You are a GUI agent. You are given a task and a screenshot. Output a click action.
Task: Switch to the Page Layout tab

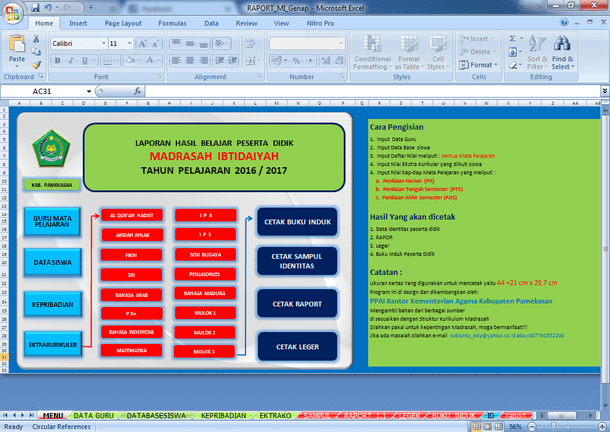click(123, 23)
